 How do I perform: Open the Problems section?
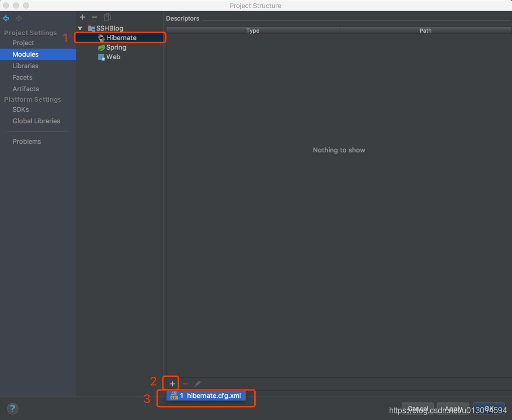point(27,141)
